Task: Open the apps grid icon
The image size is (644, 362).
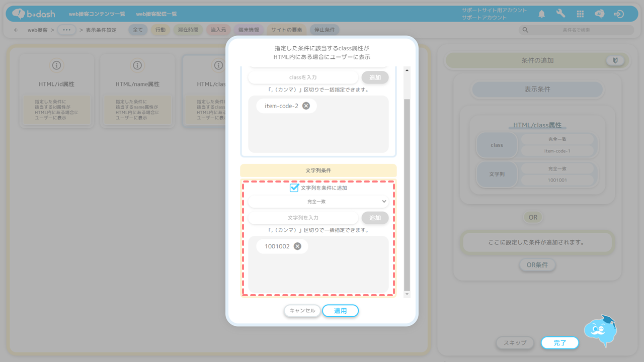Action: point(580,14)
